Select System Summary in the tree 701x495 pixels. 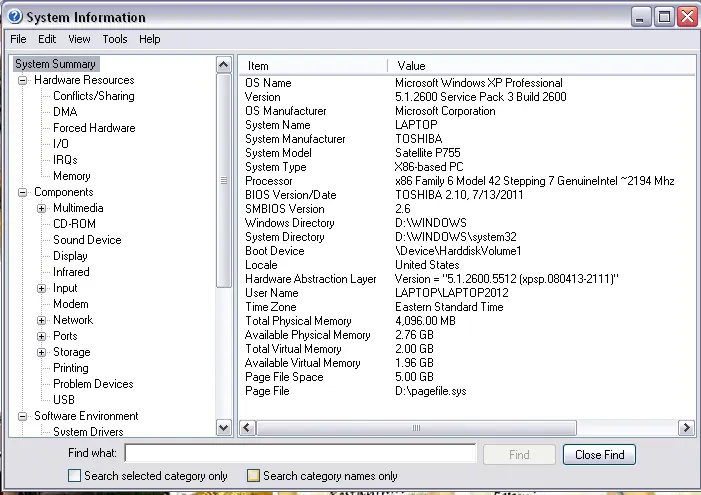[x=56, y=64]
